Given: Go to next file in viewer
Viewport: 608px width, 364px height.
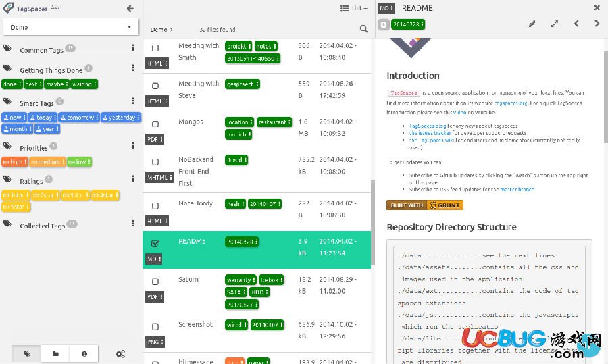Looking at the screenshot, I should (x=597, y=24).
